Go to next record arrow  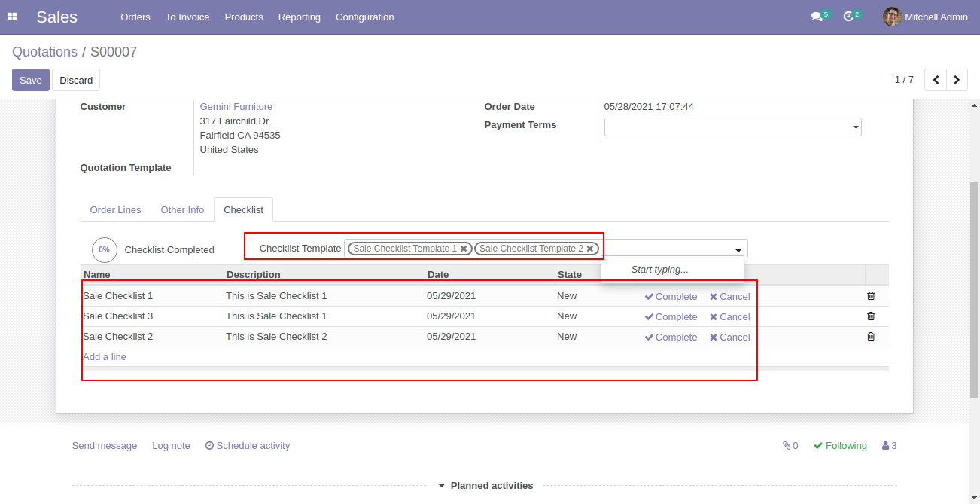957,80
